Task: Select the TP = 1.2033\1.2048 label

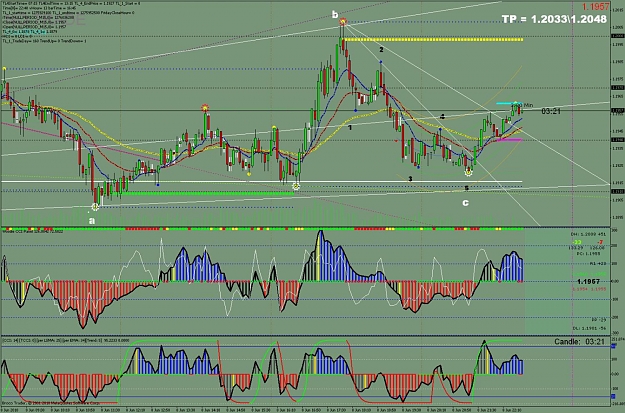Action: [x=554, y=19]
